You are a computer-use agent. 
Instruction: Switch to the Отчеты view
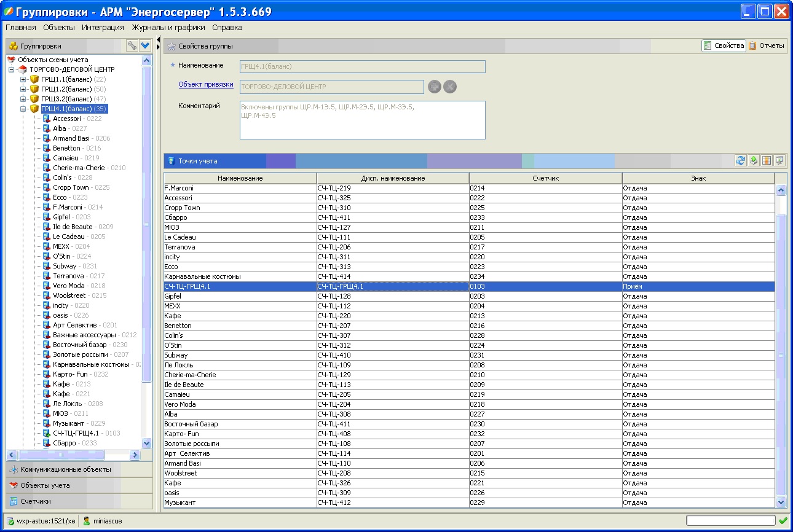click(x=767, y=45)
